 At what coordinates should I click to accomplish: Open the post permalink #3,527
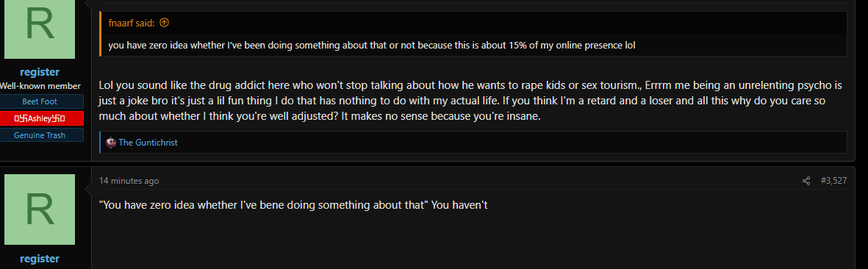(x=833, y=181)
